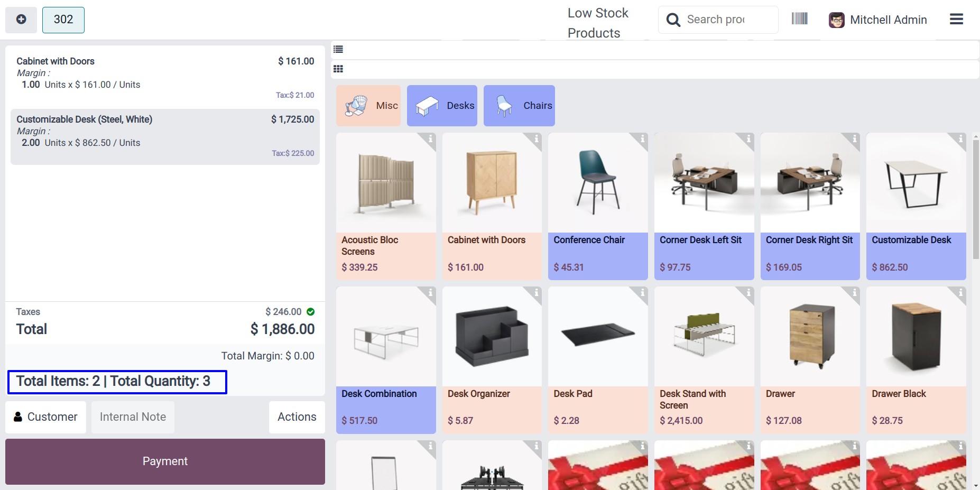Open Low Stock Products
This screenshot has height=490, width=980.
click(x=598, y=23)
